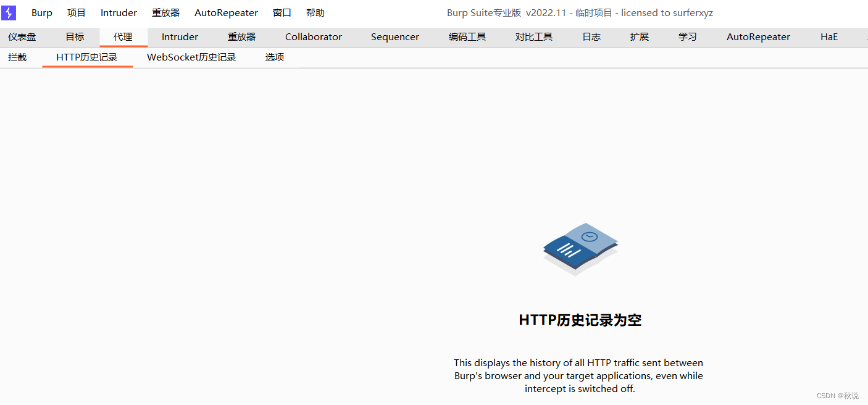This screenshot has width=868, height=405.
Task: Click the HTTP历史记录为空 heading
Action: coord(580,320)
